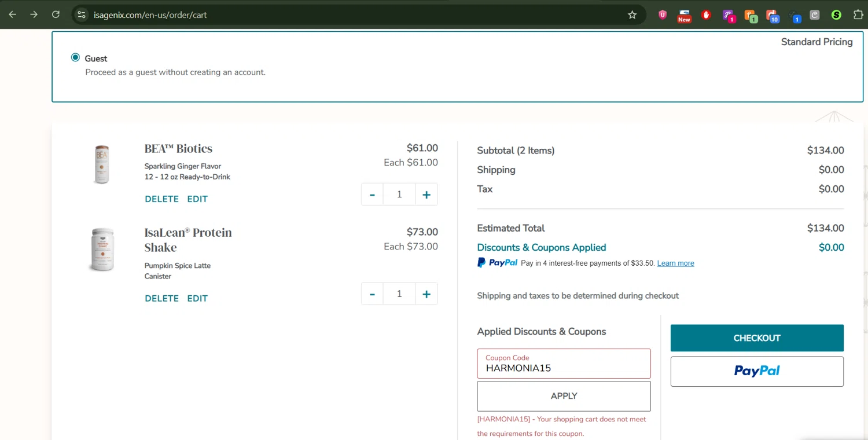Delete BEA Biotics from the cart
Screen dimensions: 868x440
161,199
